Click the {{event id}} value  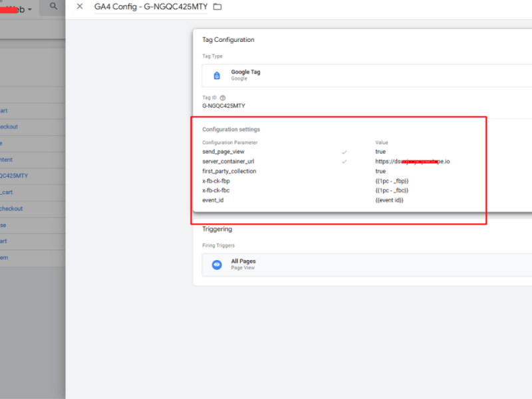pos(389,200)
